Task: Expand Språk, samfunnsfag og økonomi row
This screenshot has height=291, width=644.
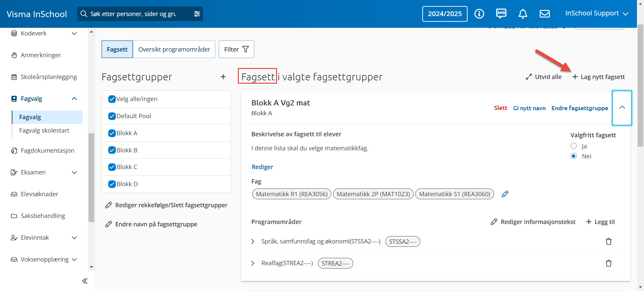Action: 253,241
